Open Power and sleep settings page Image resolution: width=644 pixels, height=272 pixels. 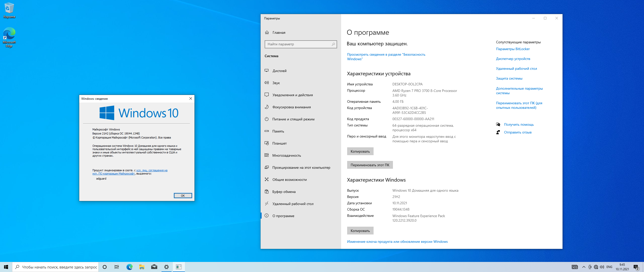(301, 119)
